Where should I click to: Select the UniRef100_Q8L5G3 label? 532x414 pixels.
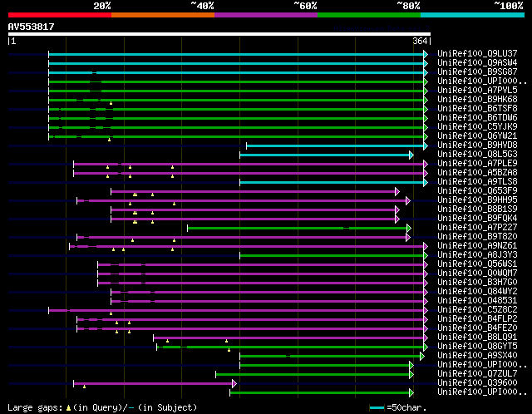pyautogui.click(x=477, y=154)
